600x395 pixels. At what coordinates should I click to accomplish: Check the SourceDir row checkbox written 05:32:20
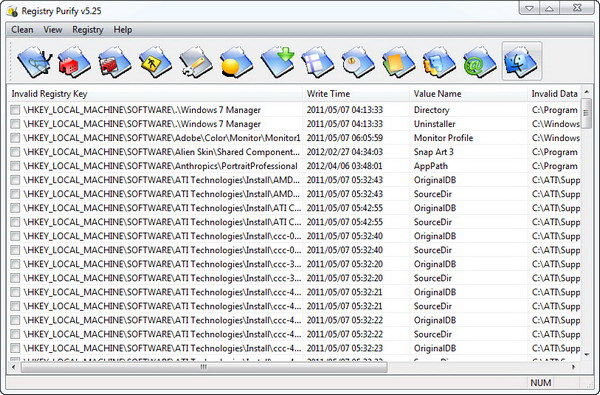(15, 278)
